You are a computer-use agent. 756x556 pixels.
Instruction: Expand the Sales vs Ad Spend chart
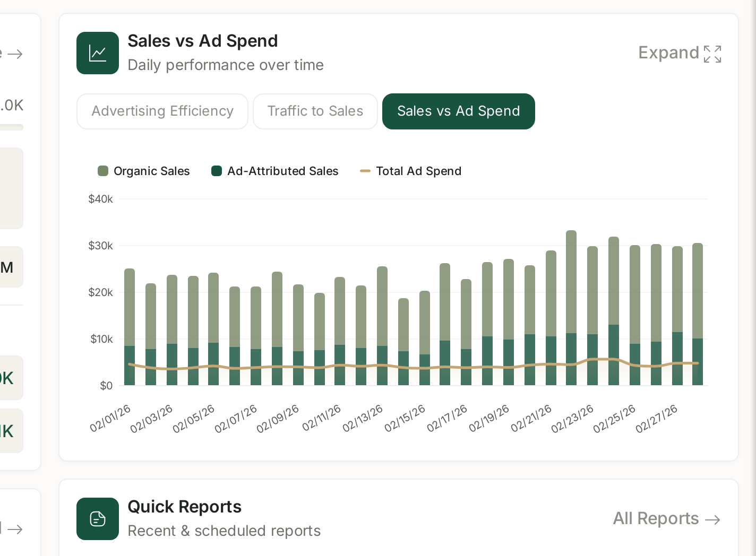pyautogui.click(x=680, y=53)
